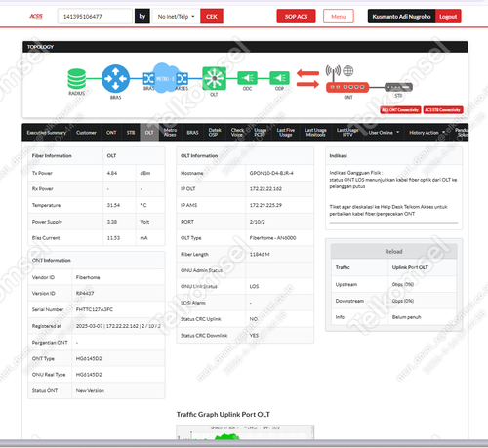The image size is (488, 448).
Task: Click the 'by' label button
Action: coord(142,17)
